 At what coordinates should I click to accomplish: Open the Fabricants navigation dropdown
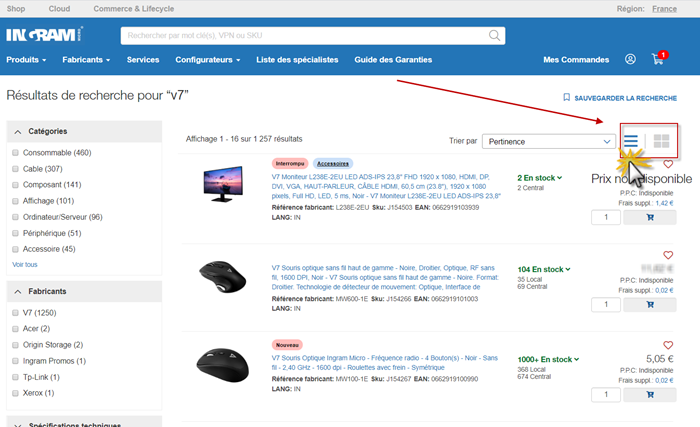pos(86,60)
